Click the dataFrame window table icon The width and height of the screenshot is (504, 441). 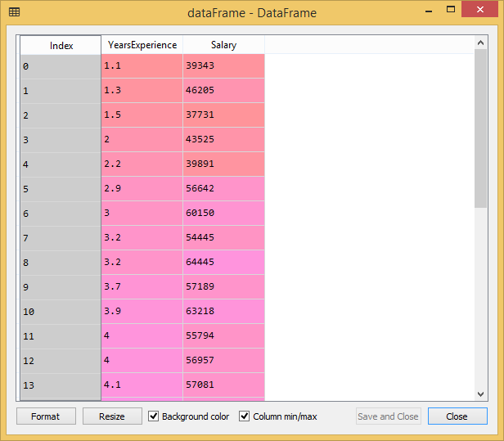(x=14, y=12)
